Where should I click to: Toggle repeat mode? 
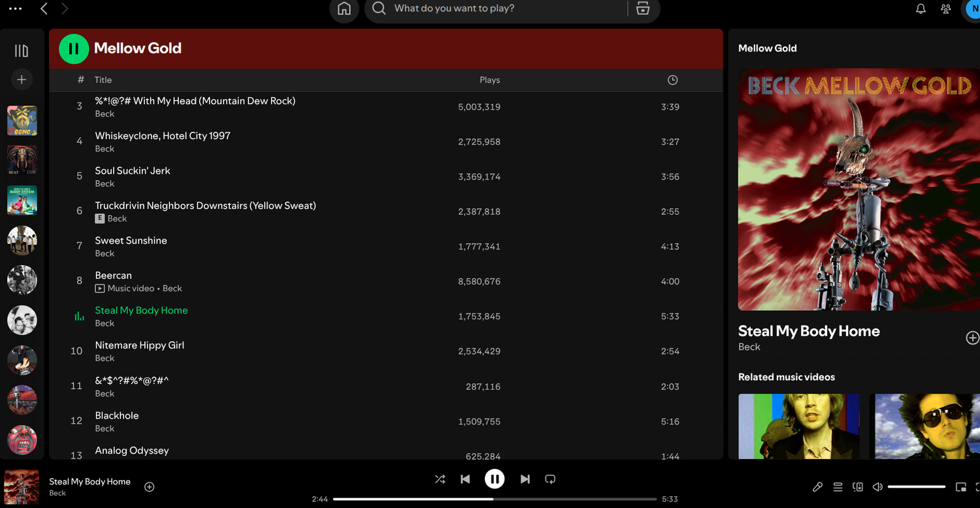[550, 479]
